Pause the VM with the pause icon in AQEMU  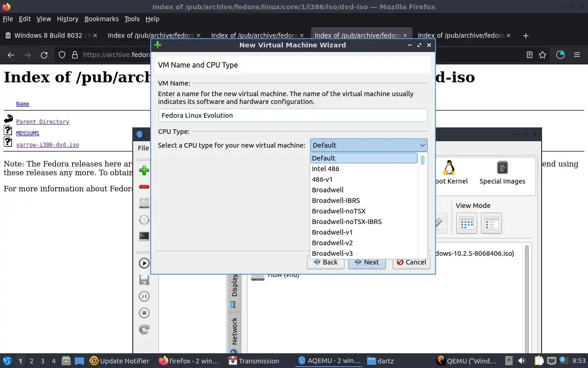[144, 296]
